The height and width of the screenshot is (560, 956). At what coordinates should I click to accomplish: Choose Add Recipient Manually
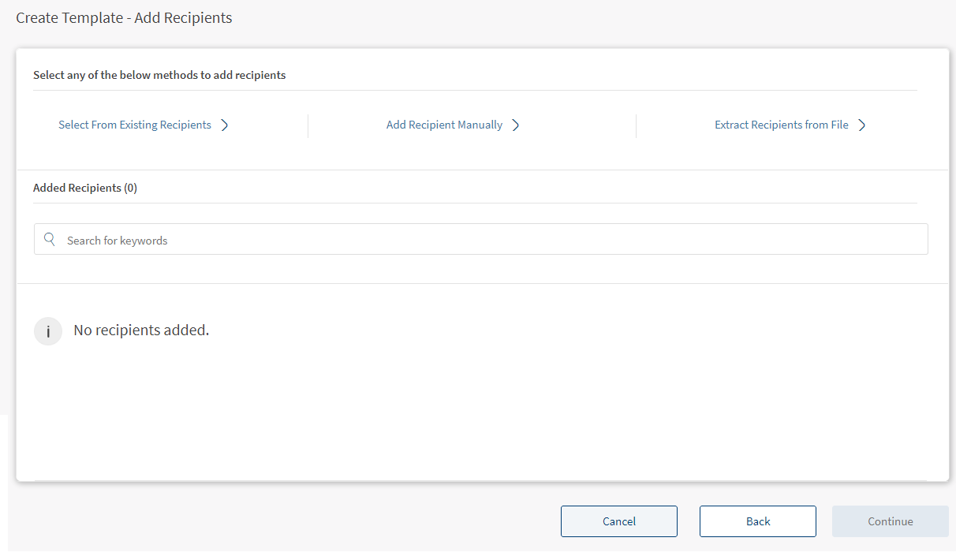[444, 125]
